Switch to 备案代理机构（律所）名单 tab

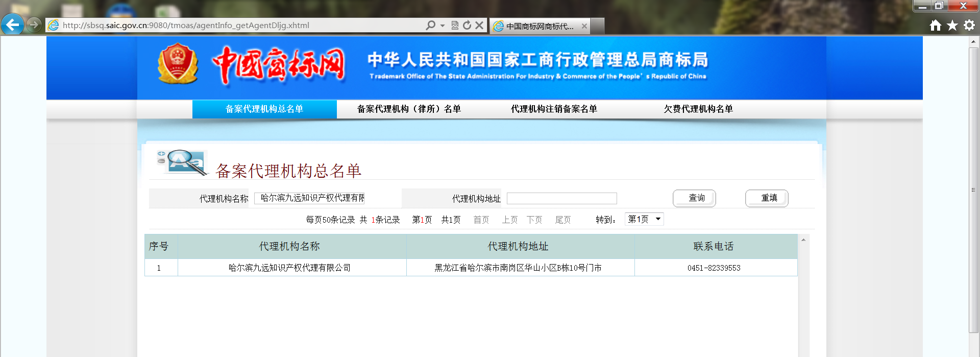pyautogui.click(x=409, y=109)
